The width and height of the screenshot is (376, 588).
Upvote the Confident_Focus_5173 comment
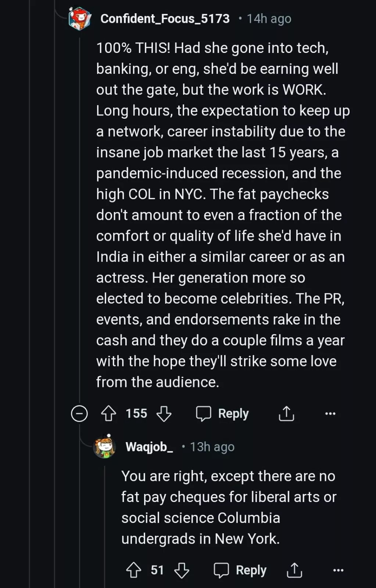108,413
